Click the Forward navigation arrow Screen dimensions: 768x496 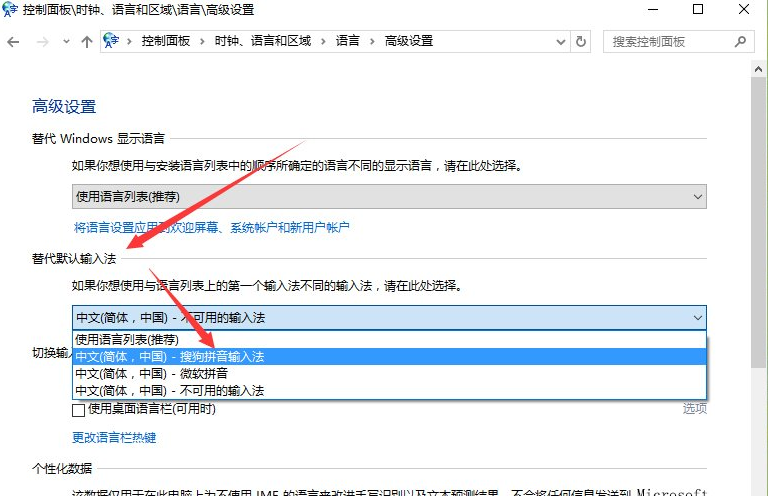(x=41, y=42)
